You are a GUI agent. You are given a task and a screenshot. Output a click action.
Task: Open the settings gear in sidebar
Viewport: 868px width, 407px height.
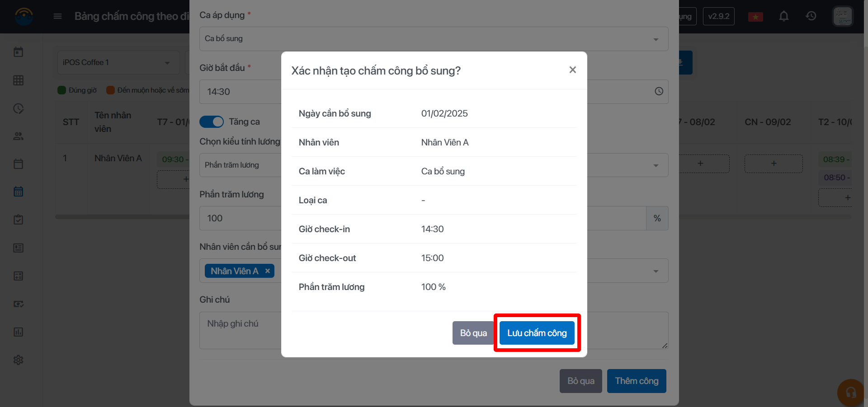click(19, 360)
